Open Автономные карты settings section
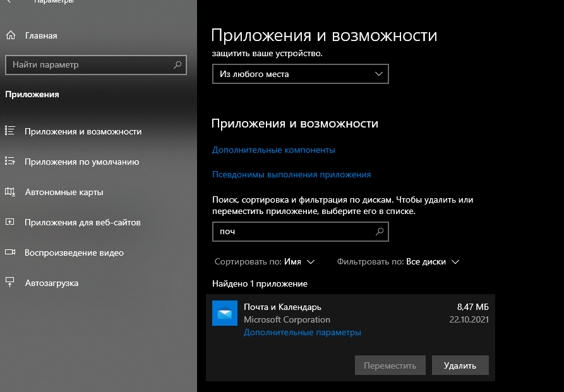Image resolution: width=564 pixels, height=392 pixels. (64, 192)
